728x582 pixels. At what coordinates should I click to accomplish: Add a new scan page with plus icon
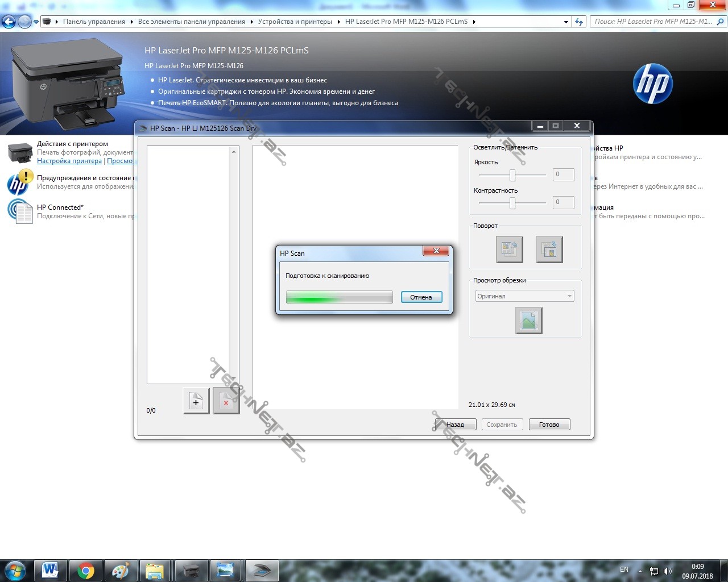coord(196,402)
